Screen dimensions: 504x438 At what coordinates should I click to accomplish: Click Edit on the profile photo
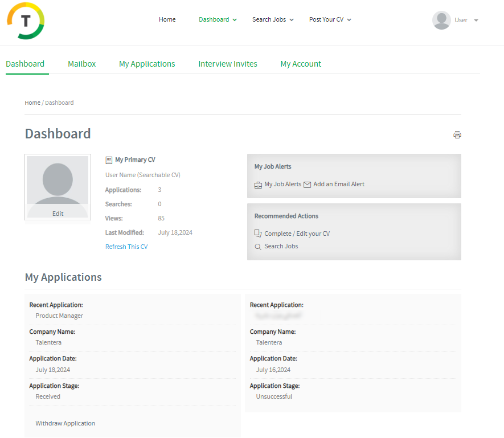click(58, 214)
